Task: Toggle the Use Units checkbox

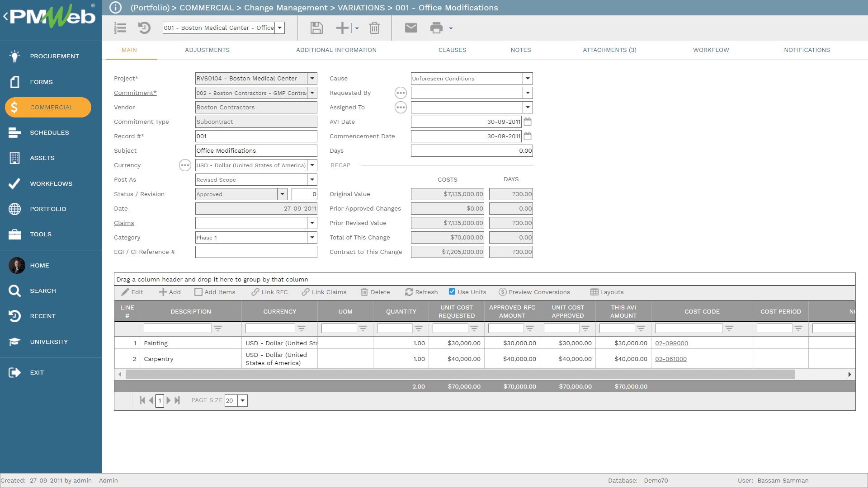Action: [452, 291]
